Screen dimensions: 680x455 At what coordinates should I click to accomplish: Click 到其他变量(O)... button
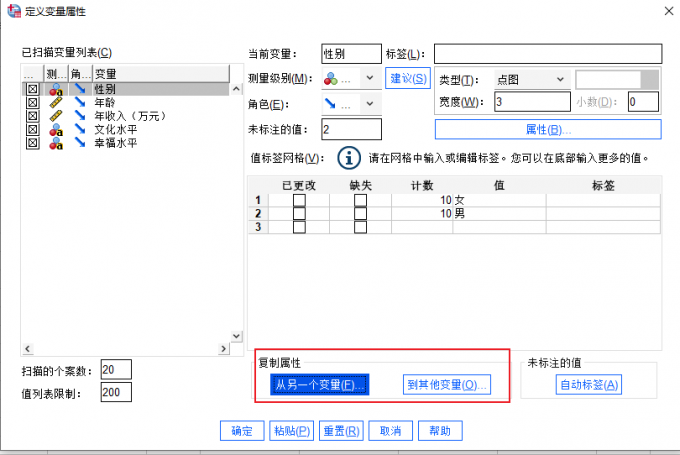point(447,385)
